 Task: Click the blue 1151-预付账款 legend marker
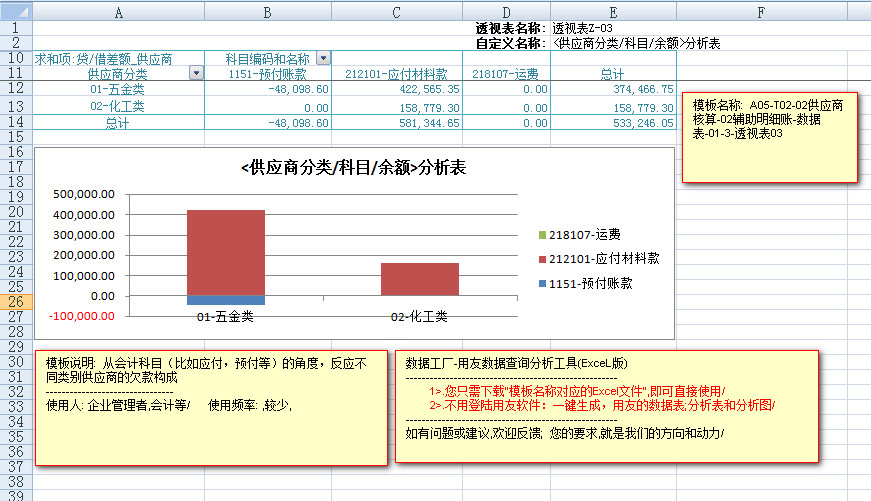click(x=542, y=284)
